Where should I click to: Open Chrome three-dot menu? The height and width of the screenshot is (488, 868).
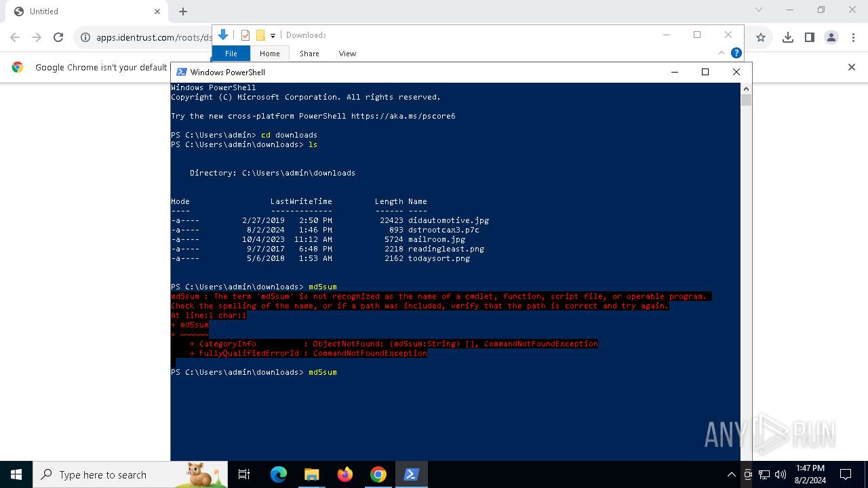[x=853, y=37]
